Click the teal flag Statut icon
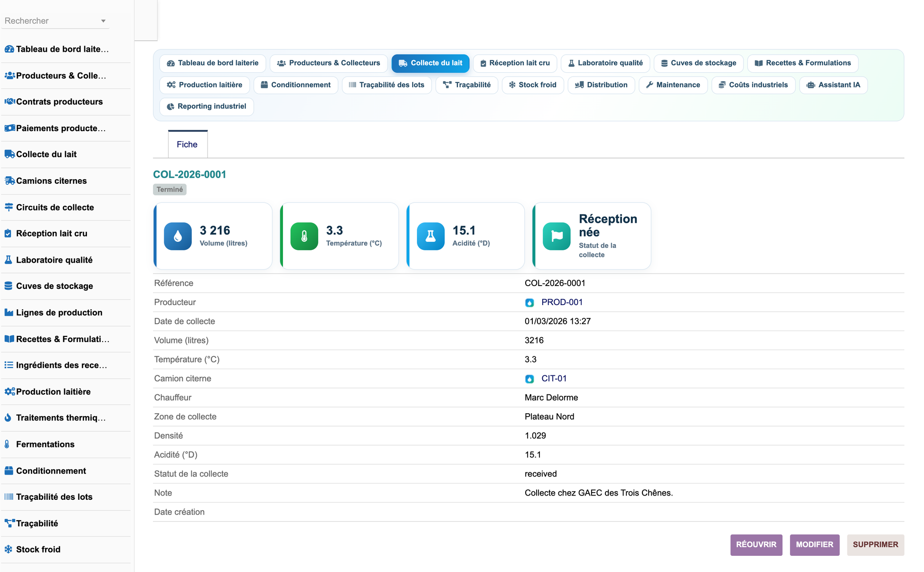924x572 pixels. tap(556, 236)
